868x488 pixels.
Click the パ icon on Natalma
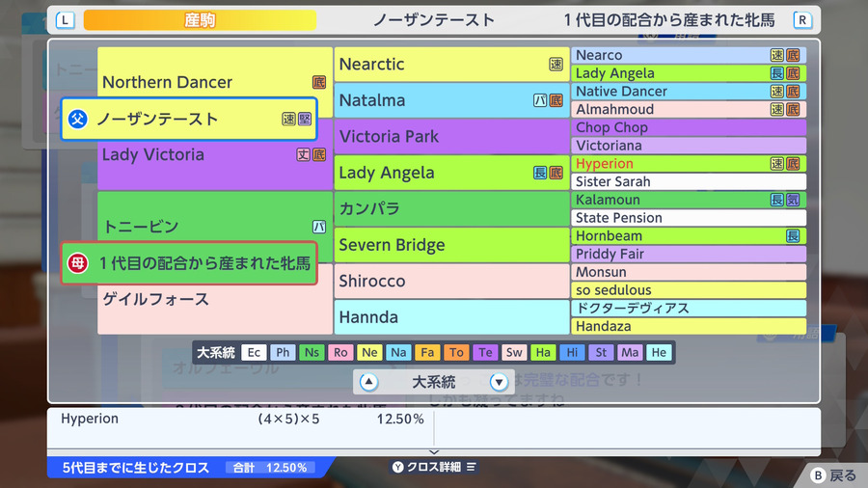pos(540,100)
